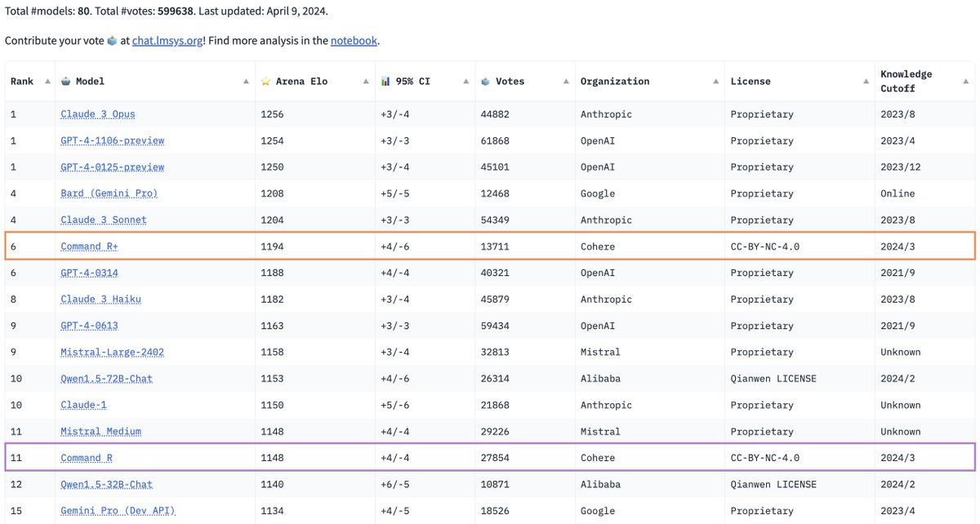Select Elo value 1182 for Claude 3 Haiku
The image size is (980, 524).
(272, 300)
